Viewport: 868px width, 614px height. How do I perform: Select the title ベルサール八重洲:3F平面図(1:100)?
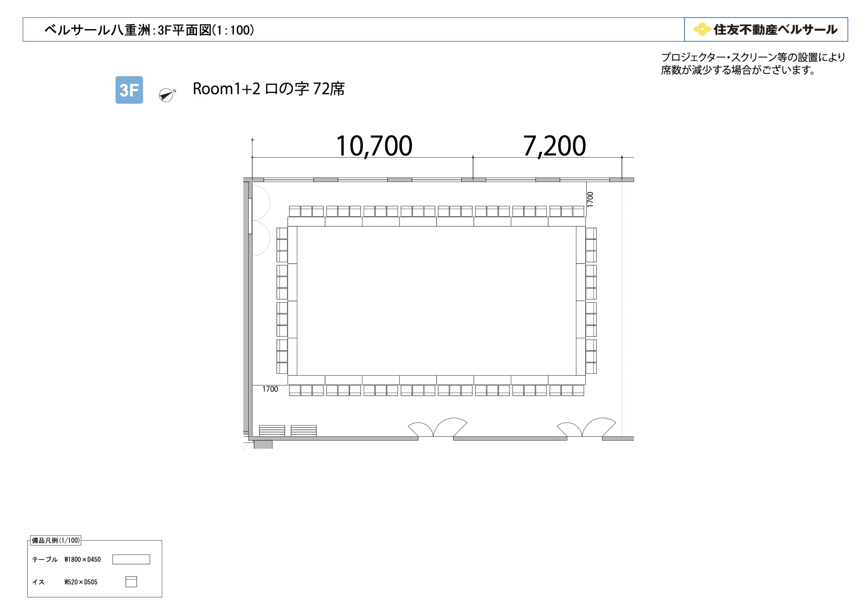pyautogui.click(x=149, y=30)
